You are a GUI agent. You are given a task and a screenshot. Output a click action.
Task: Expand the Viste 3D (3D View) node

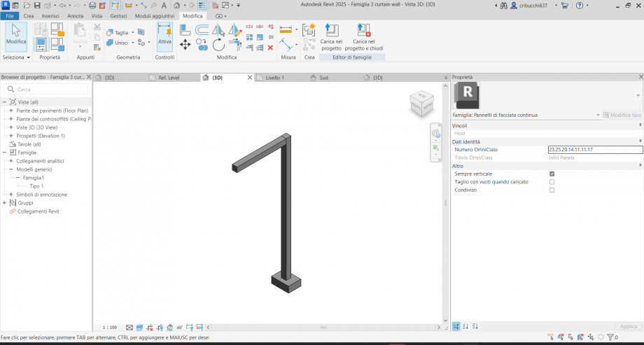click(x=10, y=127)
